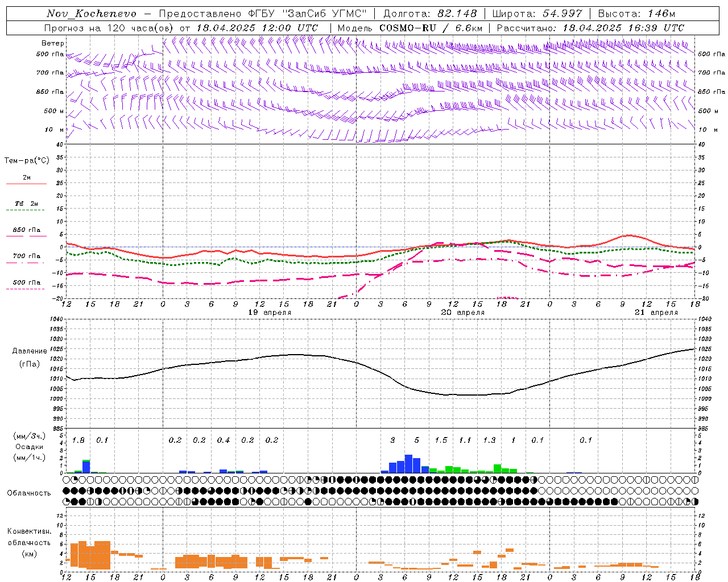The width and height of the screenshot is (728, 582).
Task: Click the 'Тем-ра(°C)' temperature panel label
Action: (x=27, y=161)
